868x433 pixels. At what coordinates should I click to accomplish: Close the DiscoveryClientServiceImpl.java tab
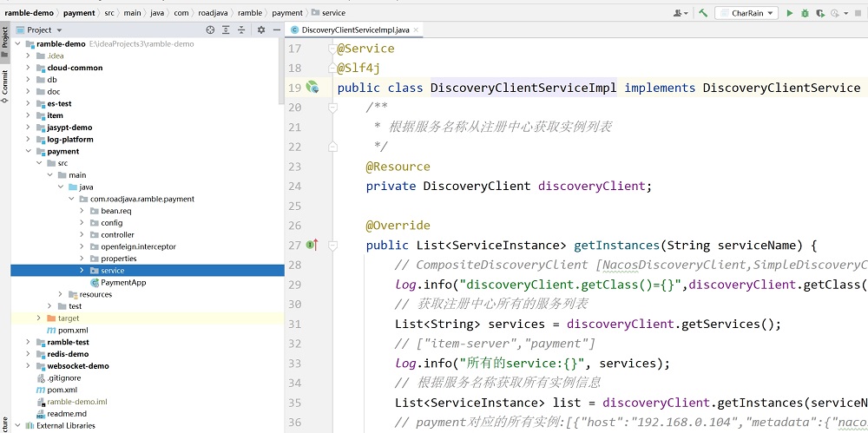coord(415,30)
